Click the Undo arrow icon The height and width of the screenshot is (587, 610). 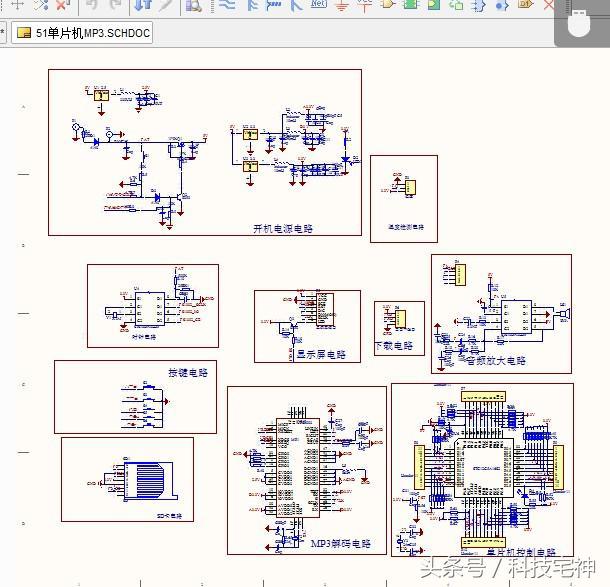tap(91, 5)
